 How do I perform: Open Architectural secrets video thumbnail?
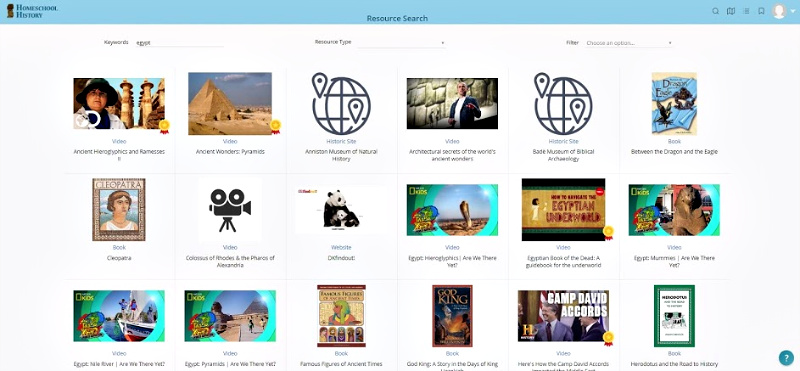coord(452,103)
